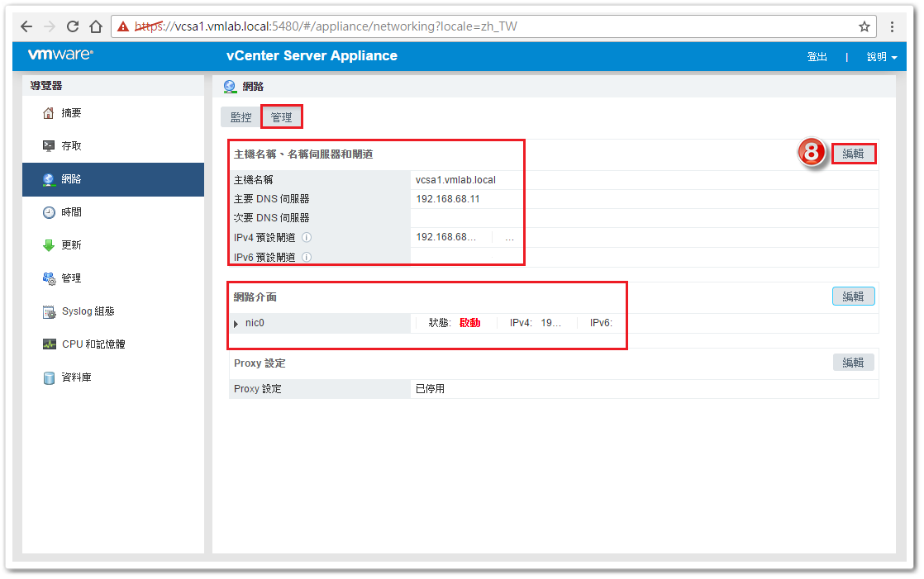Click the 網路 globe icon in sidebar
Viewport: 924px width, 579px height.
point(48,179)
